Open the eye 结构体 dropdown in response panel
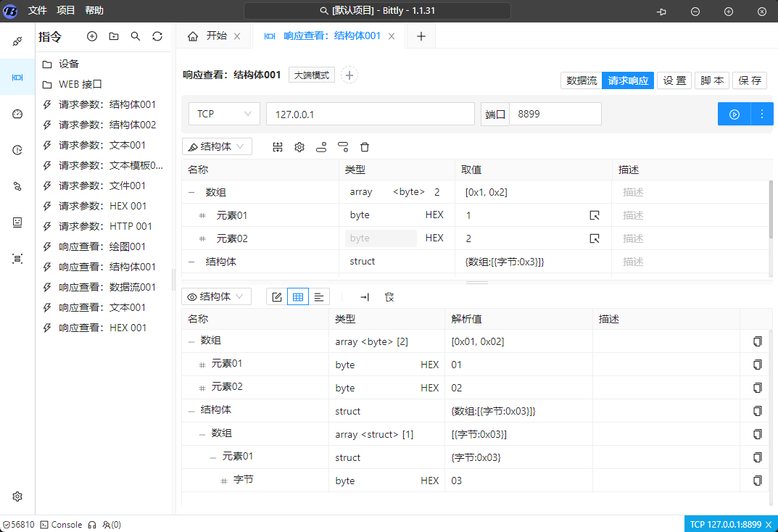This screenshot has width=778, height=532. pos(217,296)
